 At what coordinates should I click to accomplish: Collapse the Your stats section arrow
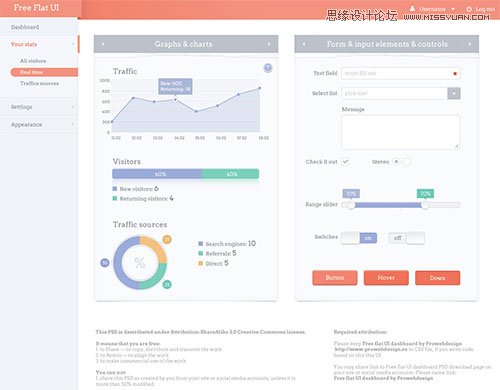click(73, 44)
